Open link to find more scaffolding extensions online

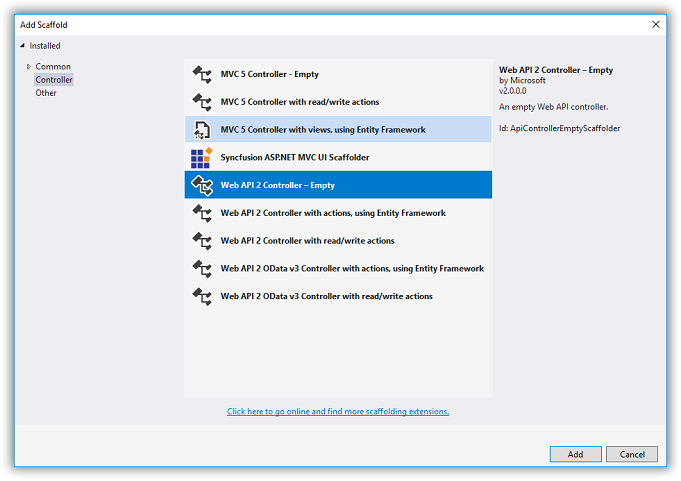click(x=338, y=412)
